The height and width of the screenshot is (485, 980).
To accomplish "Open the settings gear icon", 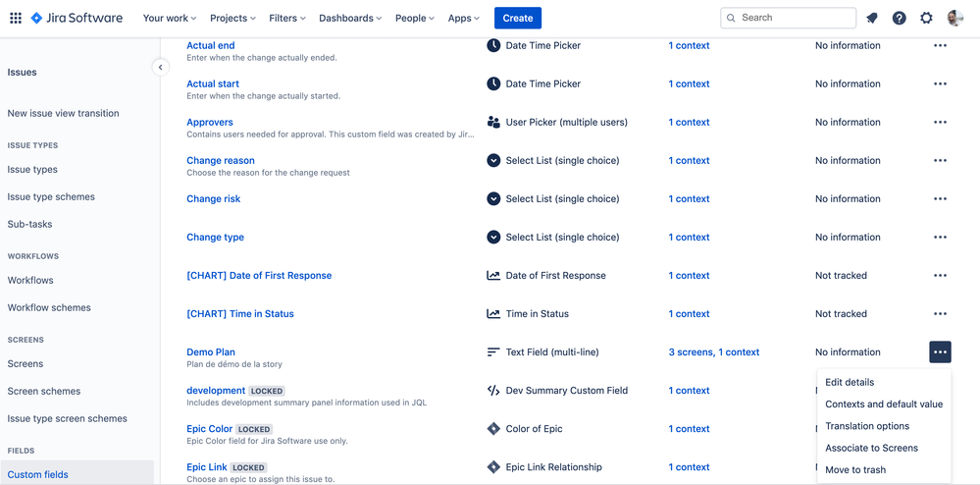I will point(926,18).
